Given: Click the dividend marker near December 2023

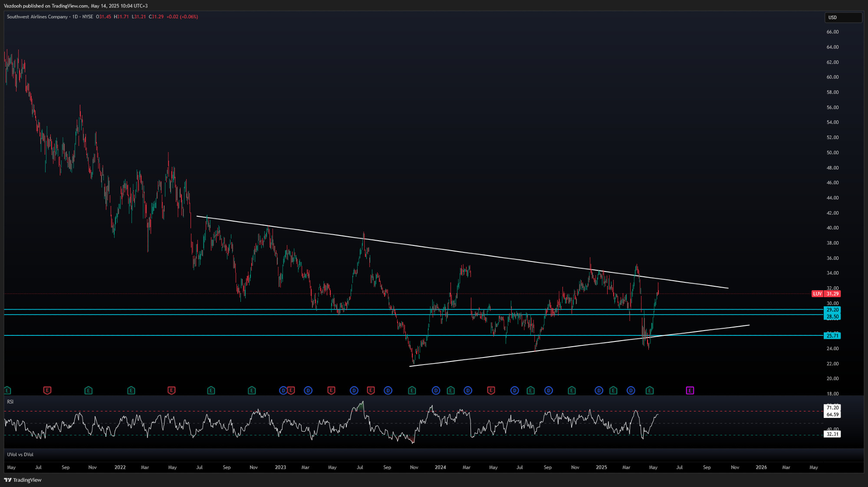Looking at the screenshot, I should coord(436,391).
